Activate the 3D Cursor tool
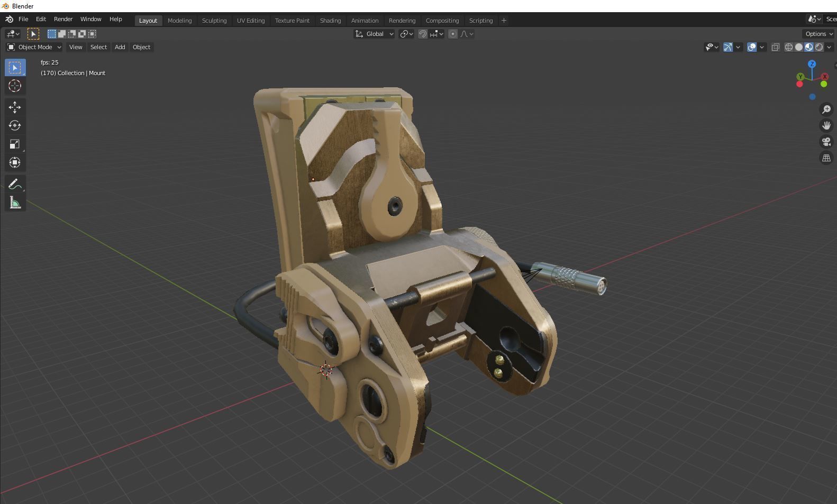Viewport: 837px width, 504px height. [x=15, y=86]
